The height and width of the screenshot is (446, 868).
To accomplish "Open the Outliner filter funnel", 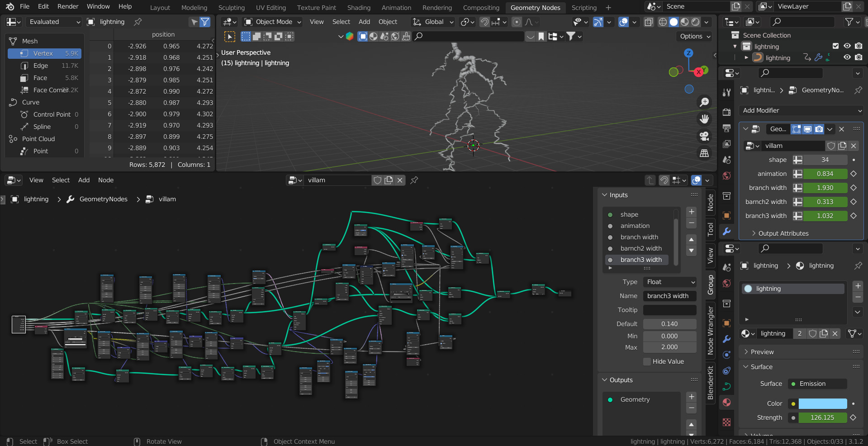I will 849,22.
